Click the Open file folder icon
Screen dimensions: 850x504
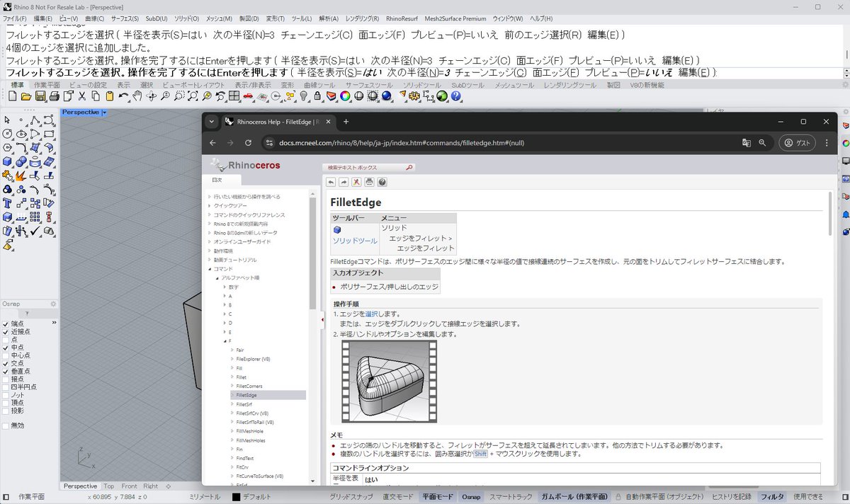(x=25, y=96)
